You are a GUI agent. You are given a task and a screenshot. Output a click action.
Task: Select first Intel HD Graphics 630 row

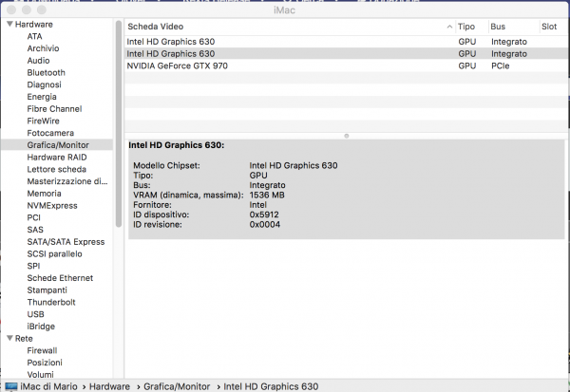pos(346,42)
